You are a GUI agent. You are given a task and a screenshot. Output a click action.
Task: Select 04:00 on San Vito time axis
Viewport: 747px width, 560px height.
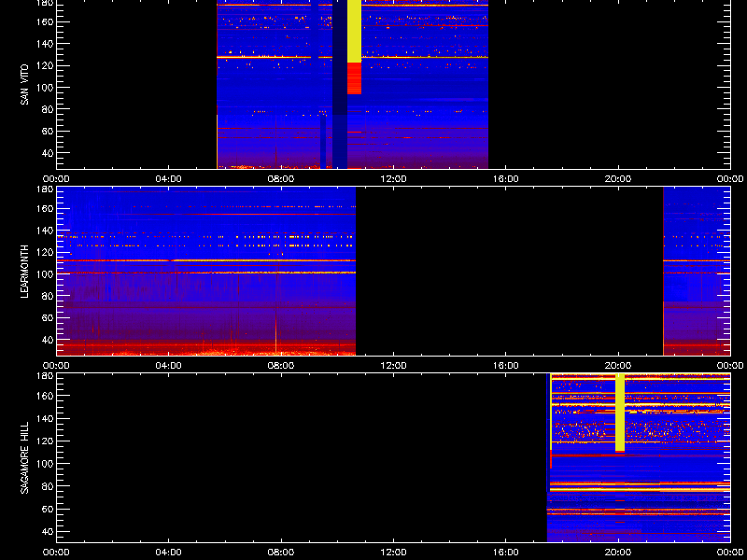click(x=169, y=179)
